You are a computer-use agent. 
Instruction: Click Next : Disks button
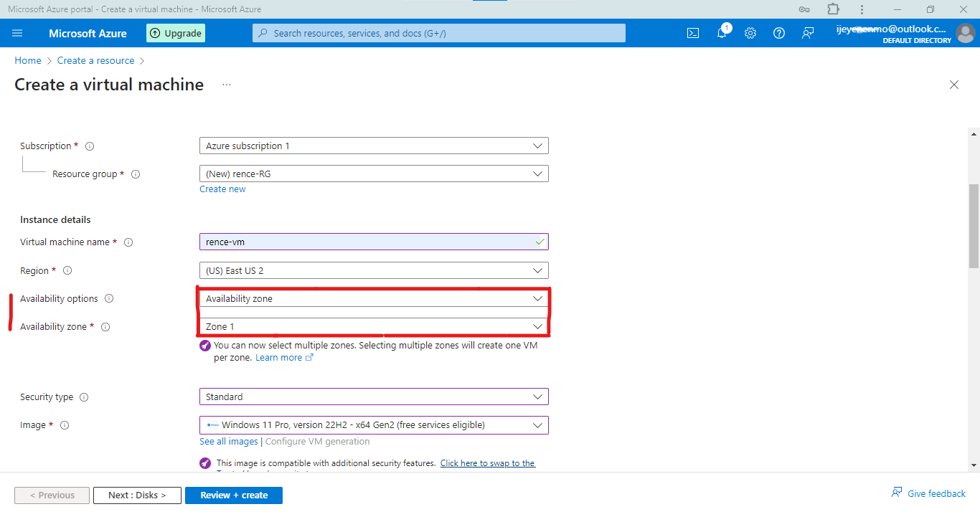click(x=137, y=495)
